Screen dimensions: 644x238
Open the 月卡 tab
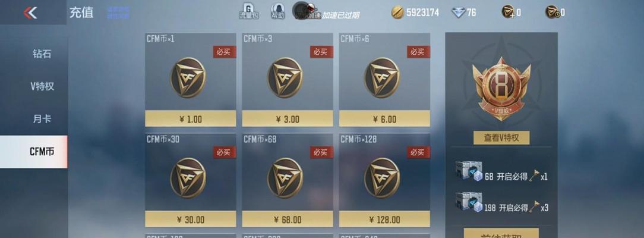click(x=42, y=119)
